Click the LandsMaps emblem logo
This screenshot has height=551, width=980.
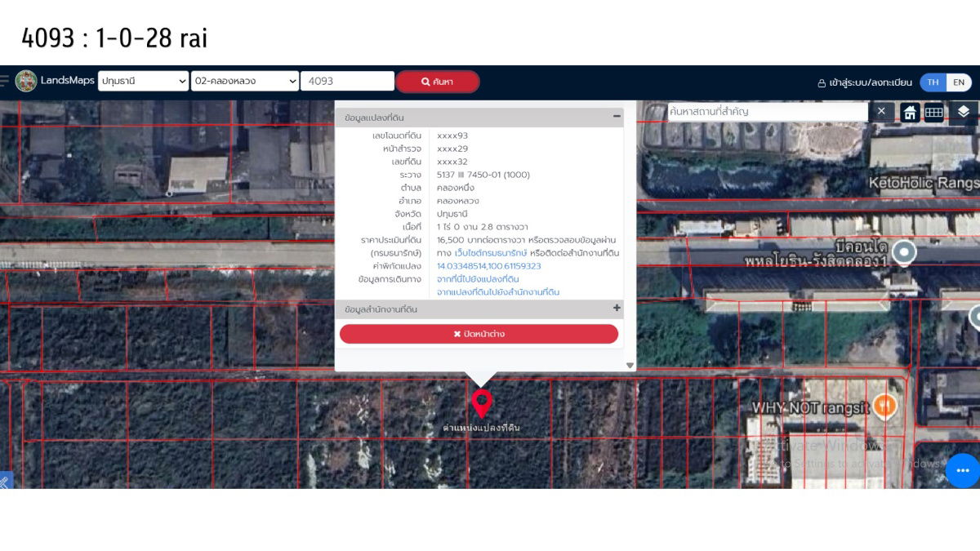pyautogui.click(x=26, y=81)
